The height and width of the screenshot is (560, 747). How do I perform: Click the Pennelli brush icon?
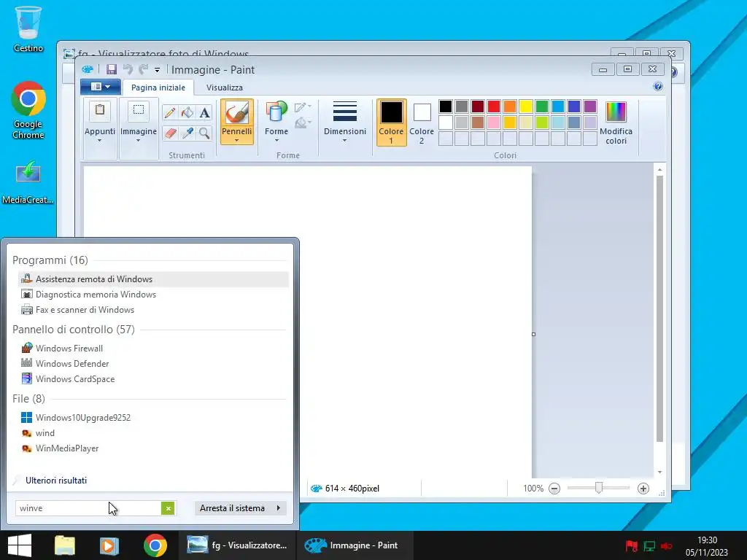237,112
